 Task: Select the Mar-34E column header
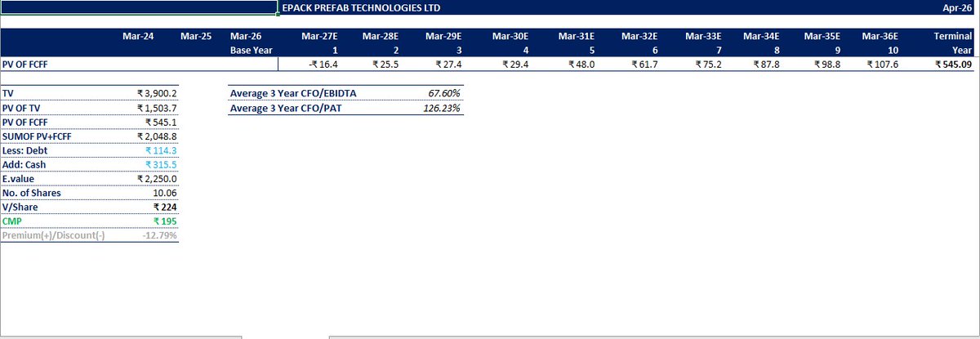point(761,37)
